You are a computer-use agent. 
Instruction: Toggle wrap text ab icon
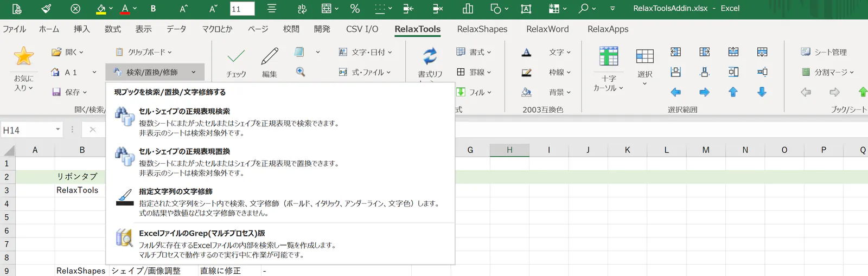click(302, 9)
